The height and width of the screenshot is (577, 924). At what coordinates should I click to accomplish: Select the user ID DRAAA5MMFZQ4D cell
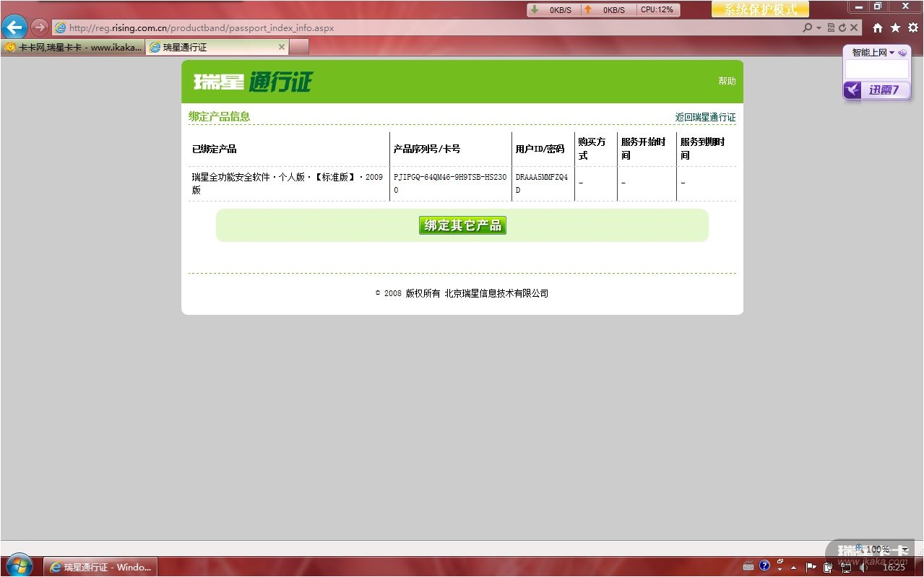pyautogui.click(x=542, y=183)
